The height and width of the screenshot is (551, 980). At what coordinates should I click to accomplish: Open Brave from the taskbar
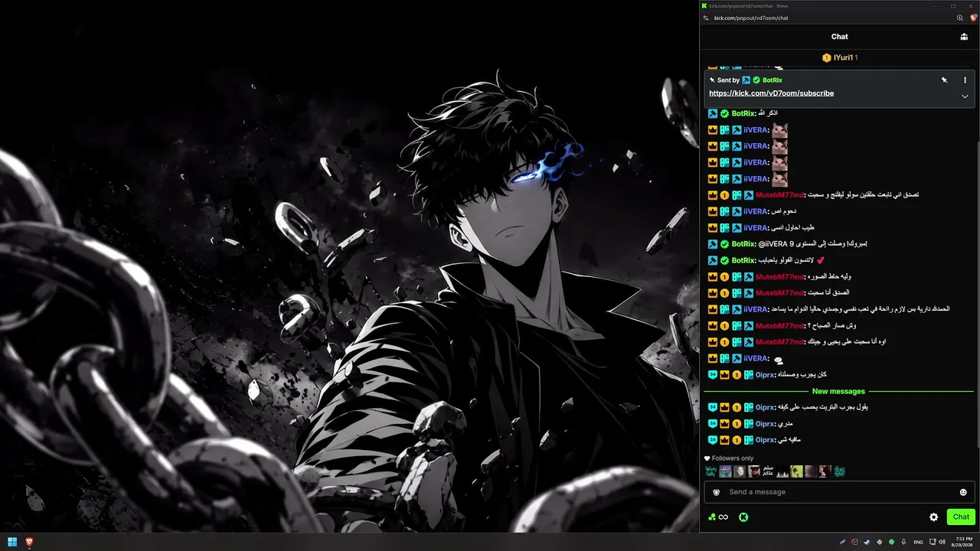click(x=30, y=542)
